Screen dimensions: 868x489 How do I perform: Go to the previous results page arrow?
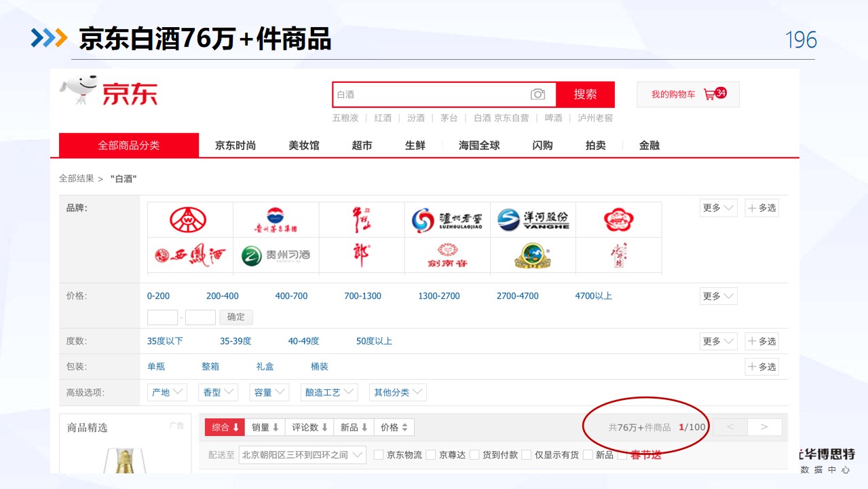[730, 427]
